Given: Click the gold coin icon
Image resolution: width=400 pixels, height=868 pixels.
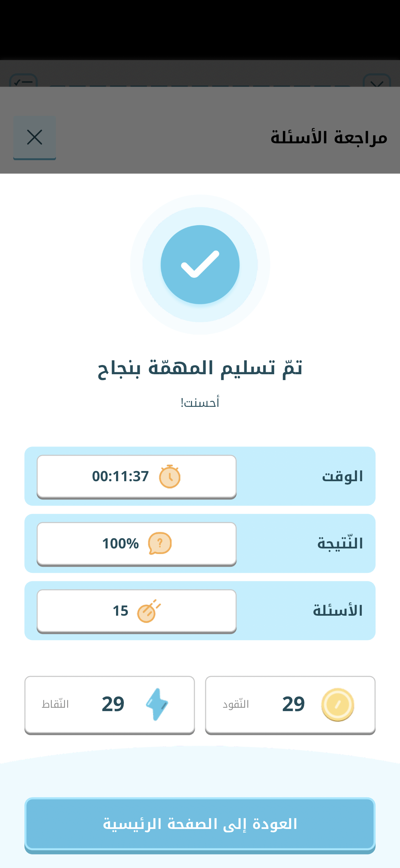Looking at the screenshot, I should click(338, 705).
